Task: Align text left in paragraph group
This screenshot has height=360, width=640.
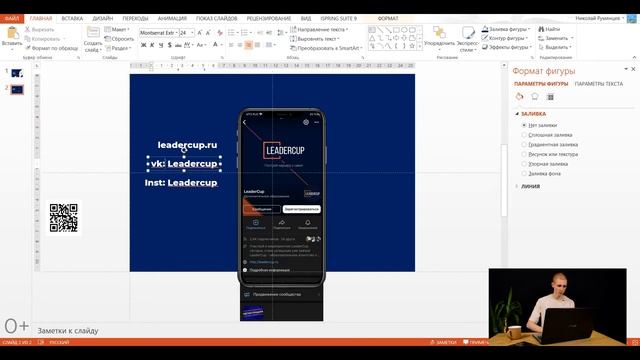Action: click(231, 45)
